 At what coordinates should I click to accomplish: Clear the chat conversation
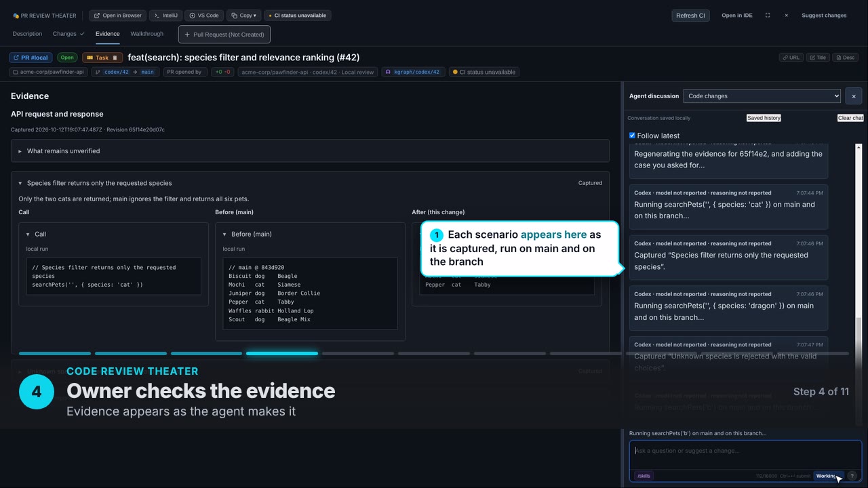pyautogui.click(x=850, y=118)
